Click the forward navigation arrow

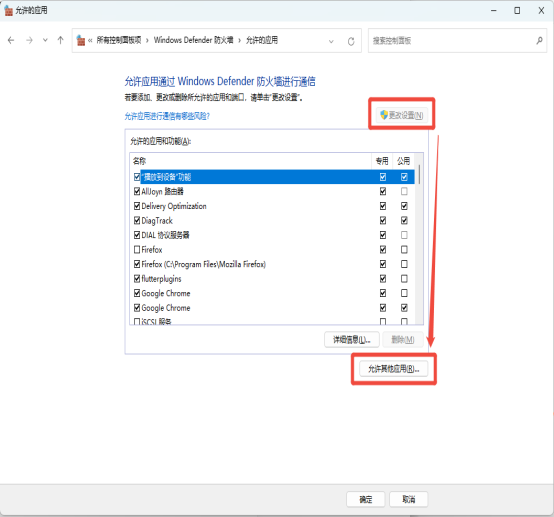tap(29, 40)
